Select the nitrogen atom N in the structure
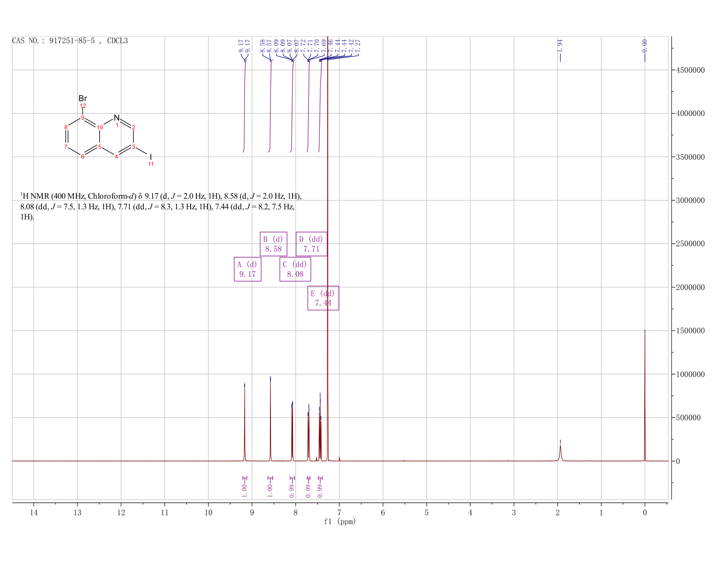Viewport: 728px width, 563px height. click(x=116, y=118)
